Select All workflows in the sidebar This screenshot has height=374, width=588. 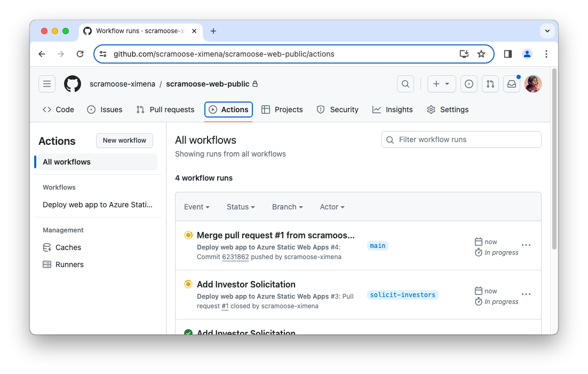click(x=98, y=162)
